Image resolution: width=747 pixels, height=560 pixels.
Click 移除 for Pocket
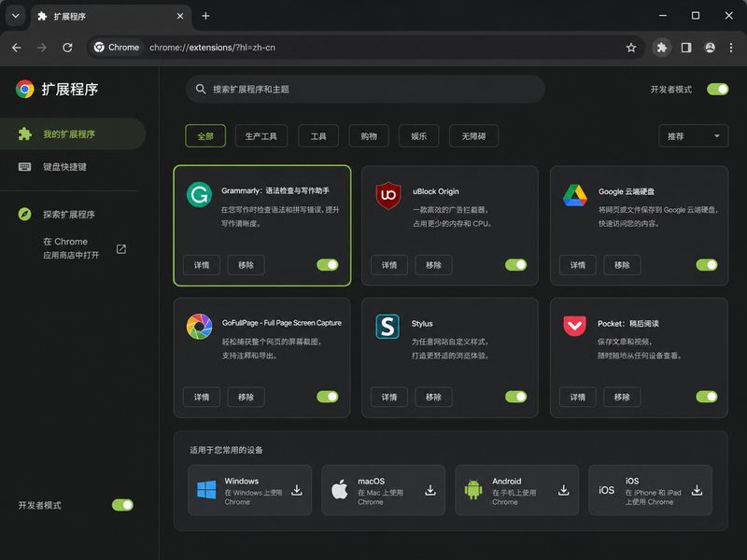click(622, 397)
